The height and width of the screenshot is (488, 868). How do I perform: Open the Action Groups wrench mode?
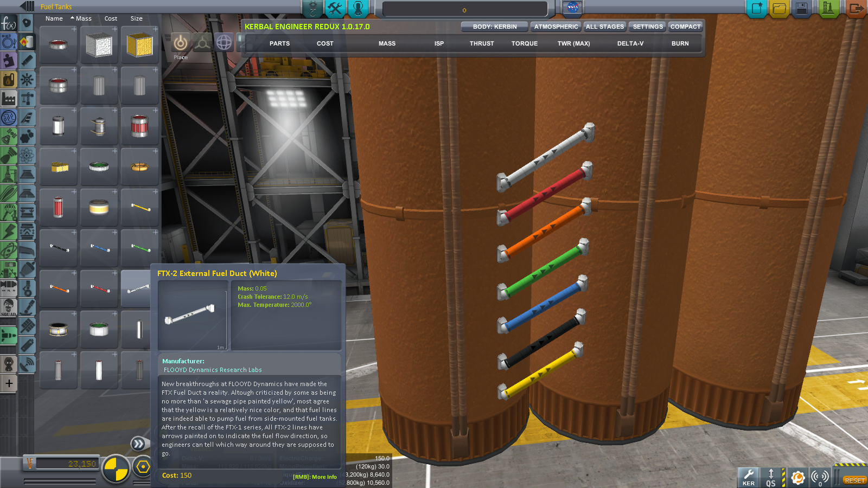335,8
